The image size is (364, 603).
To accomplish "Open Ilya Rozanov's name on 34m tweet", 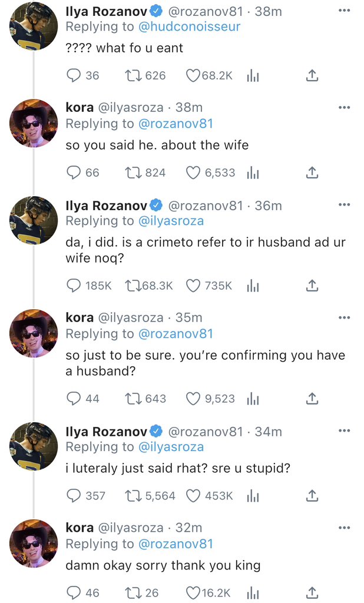I will pos(107,432).
